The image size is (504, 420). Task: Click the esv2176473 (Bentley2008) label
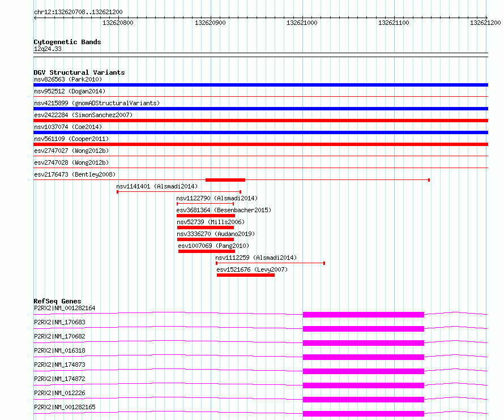click(75, 174)
